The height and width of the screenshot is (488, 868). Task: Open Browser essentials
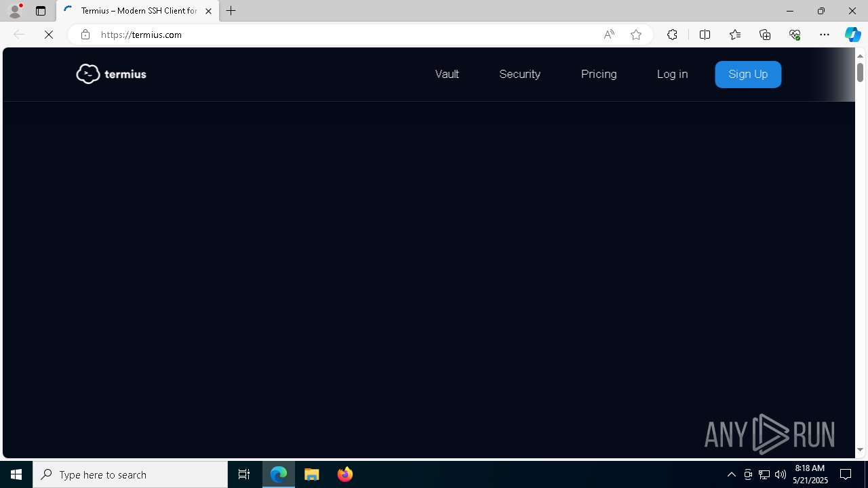coord(795,35)
